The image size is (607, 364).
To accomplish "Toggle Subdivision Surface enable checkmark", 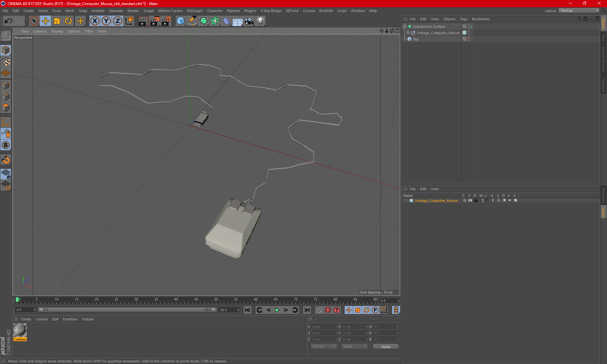I will [471, 27].
